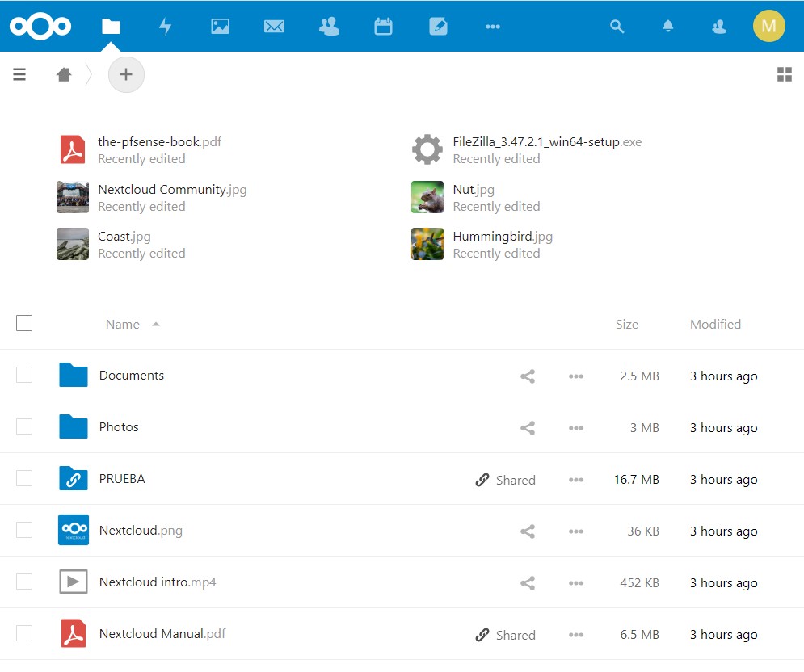Select the Documents folder checkbox

pyautogui.click(x=24, y=375)
